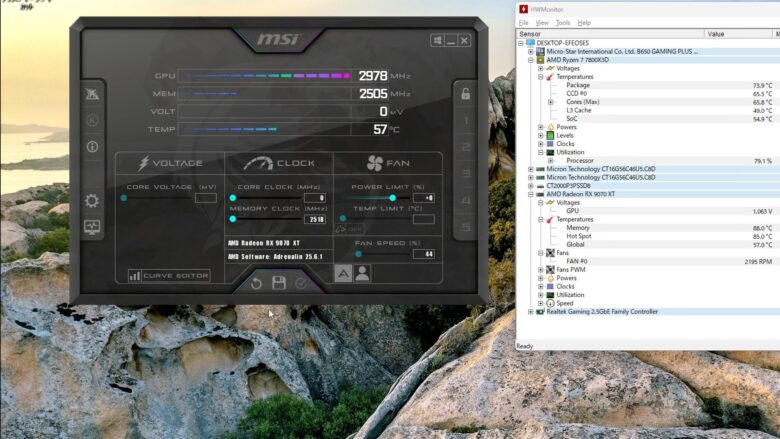Click the Value column header in HWMonitor

(738, 34)
